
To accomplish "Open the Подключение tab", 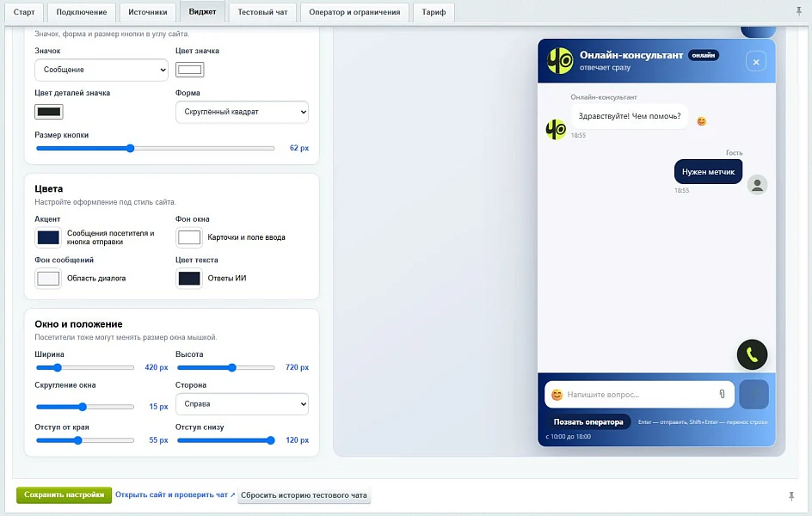I will tap(82, 12).
